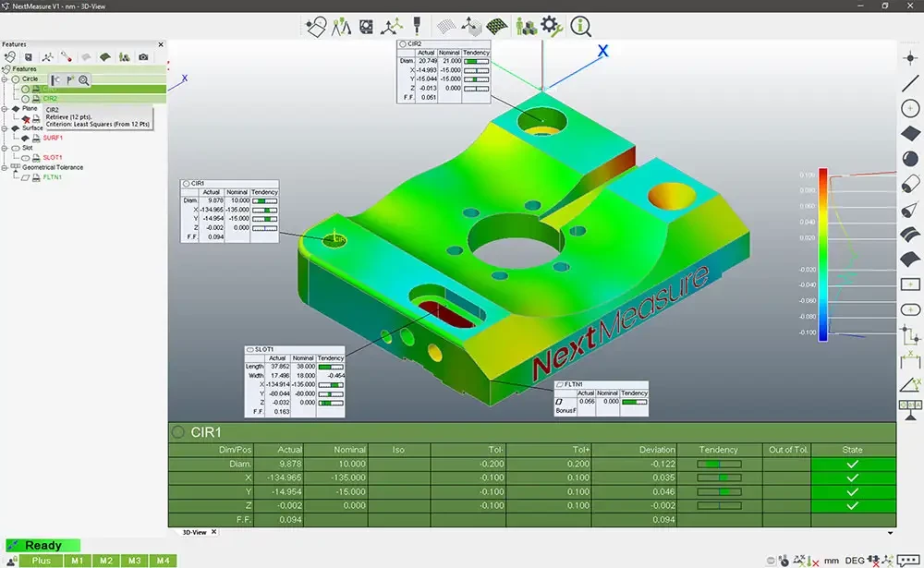This screenshot has height=568, width=924.
Task: Open the message bubble icon in status bar
Action: pos(908,561)
